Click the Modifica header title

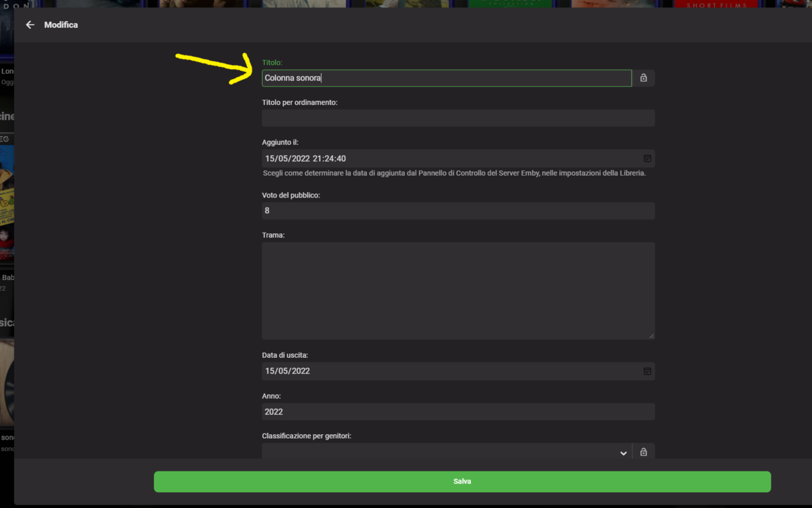click(x=61, y=25)
